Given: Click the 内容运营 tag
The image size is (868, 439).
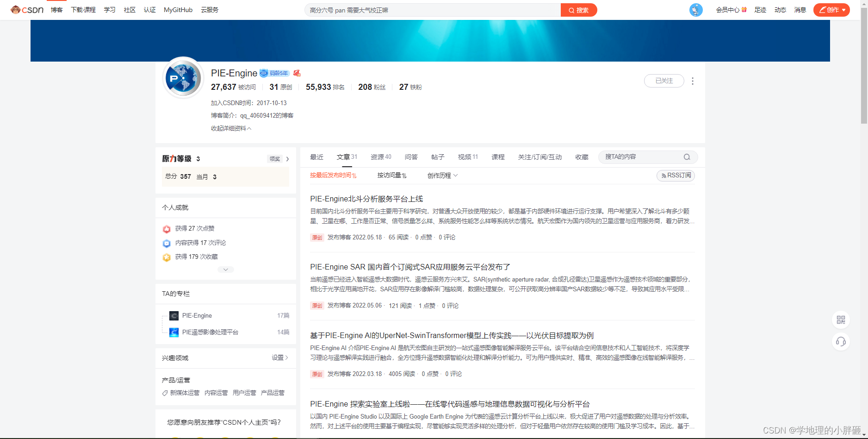Looking at the screenshot, I should tap(216, 393).
